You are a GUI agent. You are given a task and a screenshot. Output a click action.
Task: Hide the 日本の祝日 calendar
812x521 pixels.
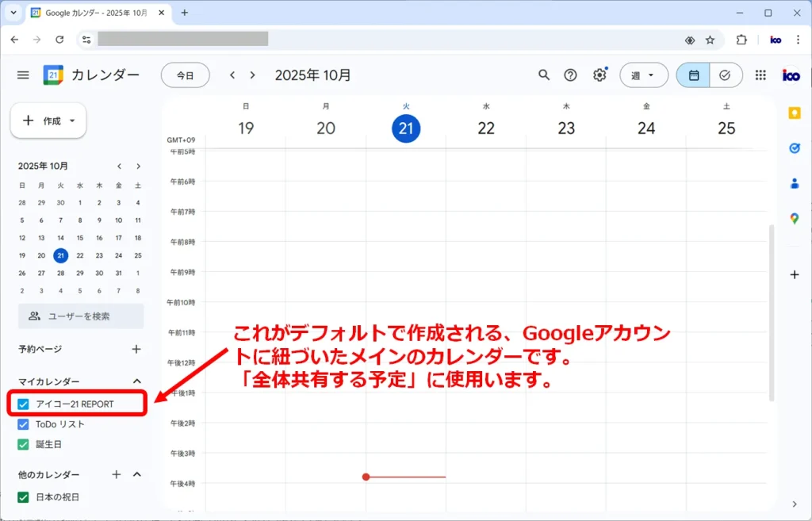point(24,497)
